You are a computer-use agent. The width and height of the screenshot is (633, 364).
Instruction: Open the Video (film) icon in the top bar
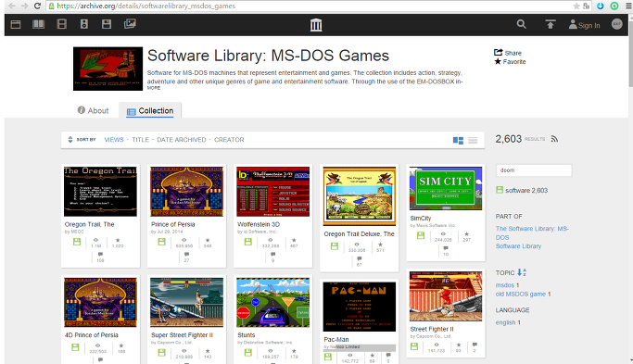click(x=62, y=24)
